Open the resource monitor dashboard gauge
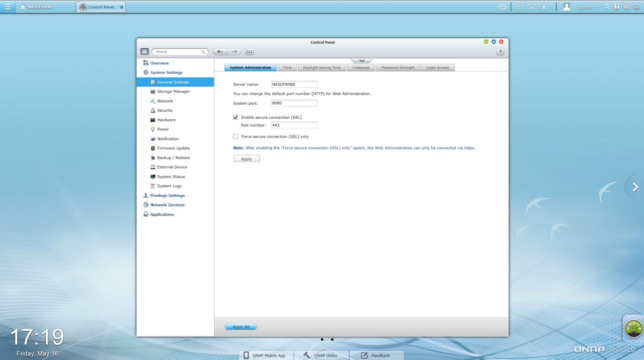This screenshot has height=360, width=644. tap(633, 328)
